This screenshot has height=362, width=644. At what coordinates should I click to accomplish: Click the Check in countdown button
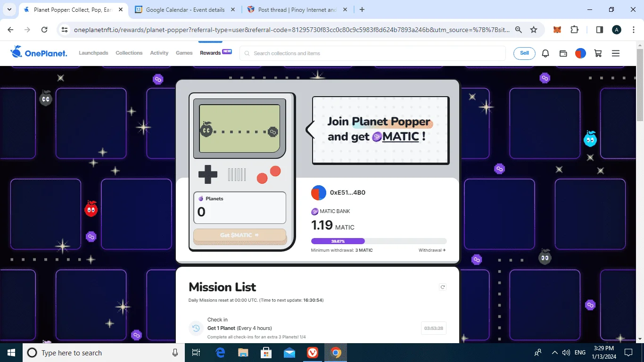click(434, 328)
